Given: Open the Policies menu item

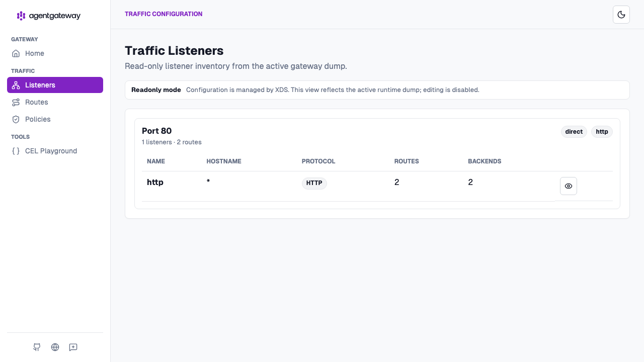Looking at the screenshot, I should [55, 119].
